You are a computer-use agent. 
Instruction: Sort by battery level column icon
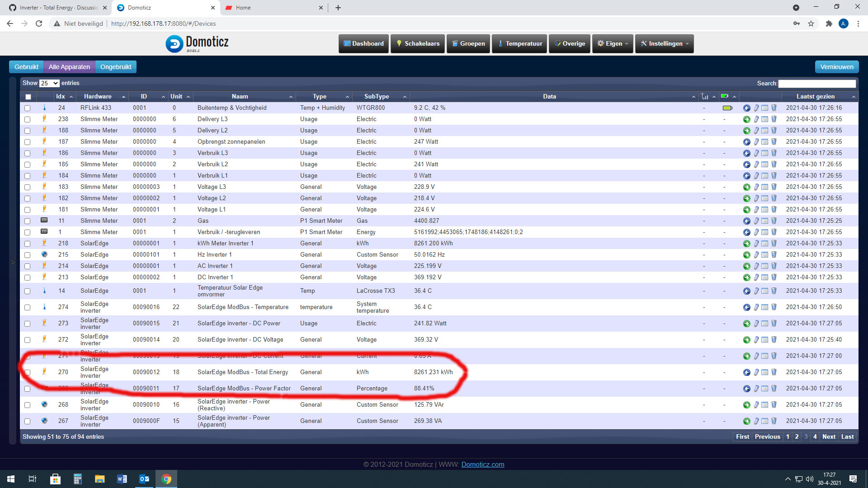[725, 96]
